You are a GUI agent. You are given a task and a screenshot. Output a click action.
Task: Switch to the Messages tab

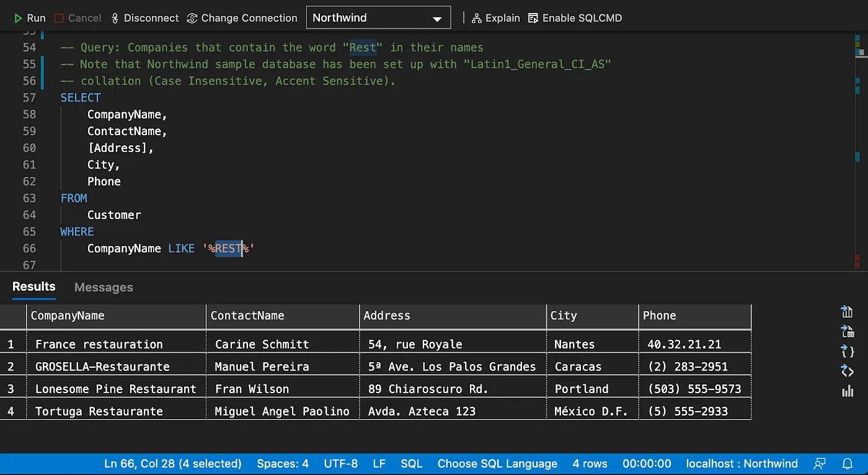tap(104, 287)
